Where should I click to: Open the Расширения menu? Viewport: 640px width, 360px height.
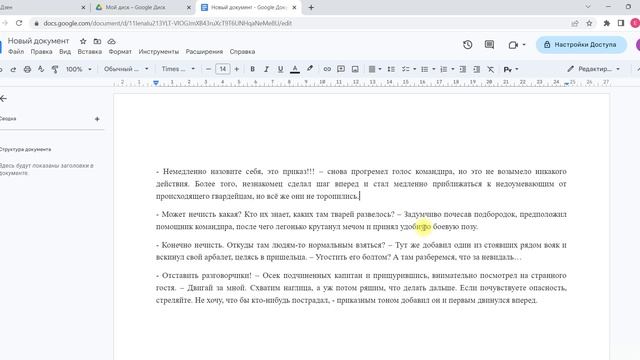point(204,52)
